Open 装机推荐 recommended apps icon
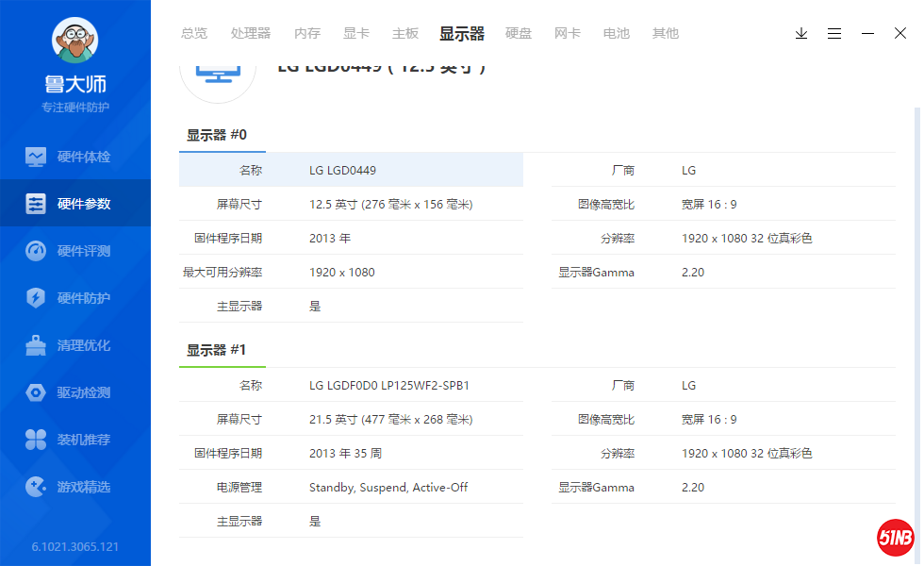This screenshot has width=924, height=566. 36,440
